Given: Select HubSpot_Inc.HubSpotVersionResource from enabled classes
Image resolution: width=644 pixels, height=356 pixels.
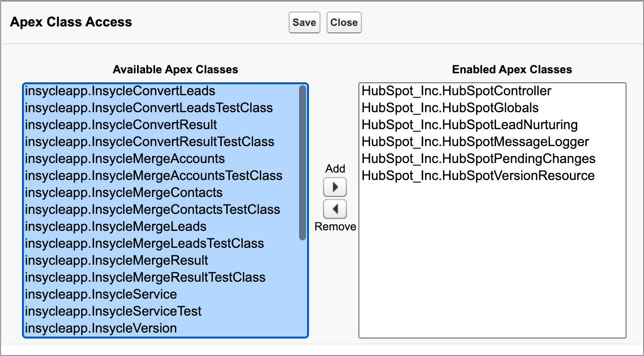Looking at the screenshot, I should [x=477, y=176].
